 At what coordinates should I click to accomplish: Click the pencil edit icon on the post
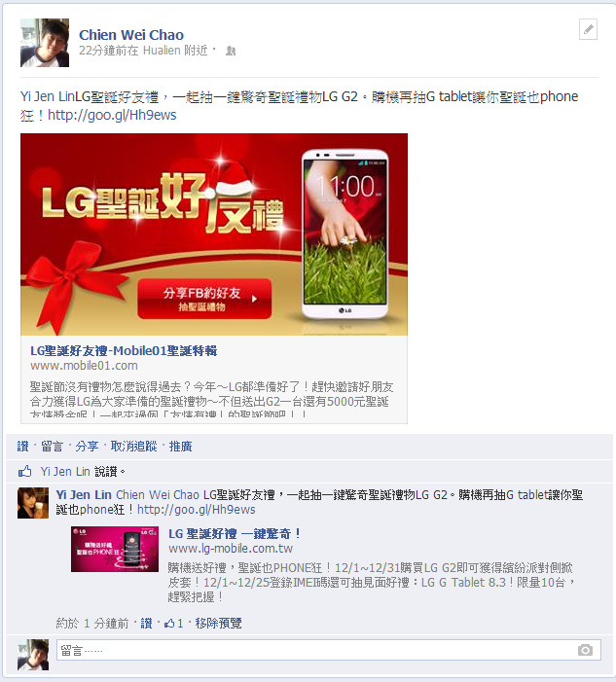click(588, 29)
